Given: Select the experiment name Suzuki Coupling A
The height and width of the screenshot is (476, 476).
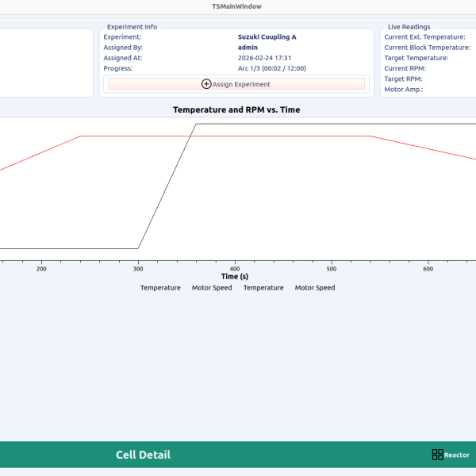Looking at the screenshot, I should 267,36.
